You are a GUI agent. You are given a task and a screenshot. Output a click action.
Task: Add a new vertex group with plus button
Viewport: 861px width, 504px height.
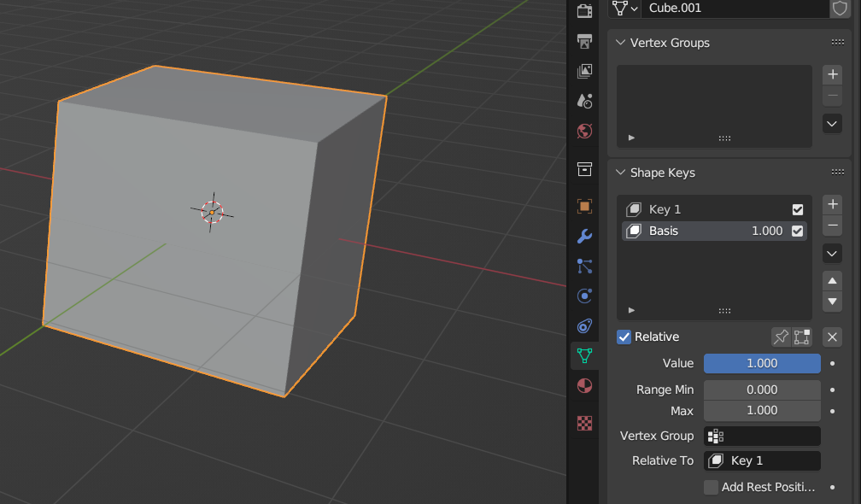[831, 74]
